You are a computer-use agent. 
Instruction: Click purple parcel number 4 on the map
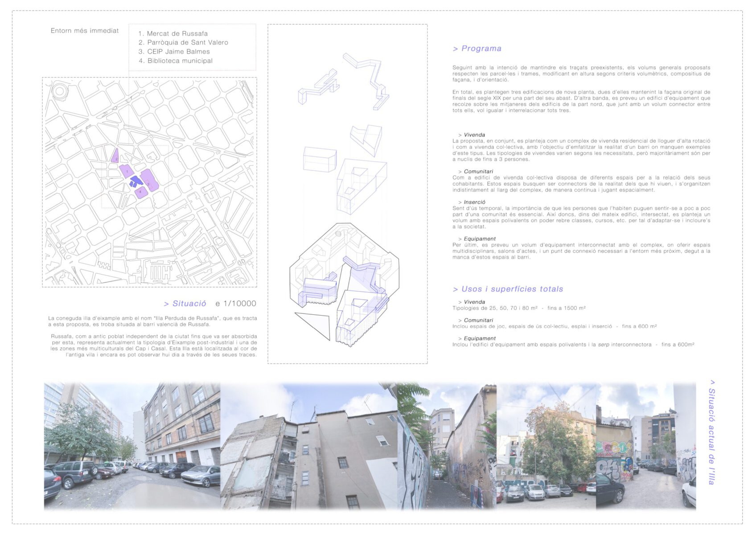(x=141, y=192)
